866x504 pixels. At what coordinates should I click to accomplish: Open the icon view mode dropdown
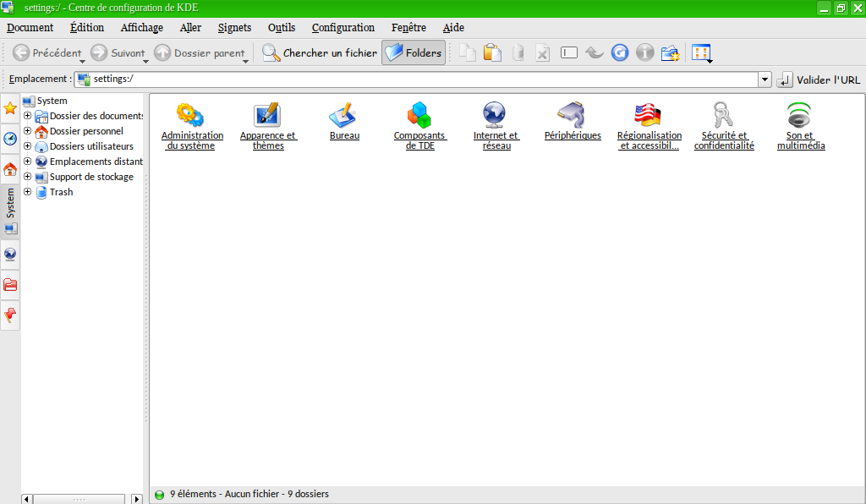pos(702,53)
